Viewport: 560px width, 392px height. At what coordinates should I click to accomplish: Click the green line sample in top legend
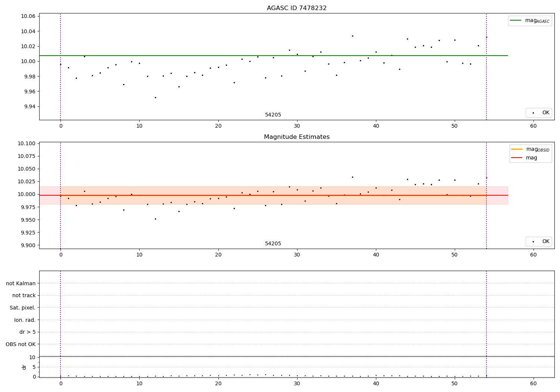pos(516,21)
